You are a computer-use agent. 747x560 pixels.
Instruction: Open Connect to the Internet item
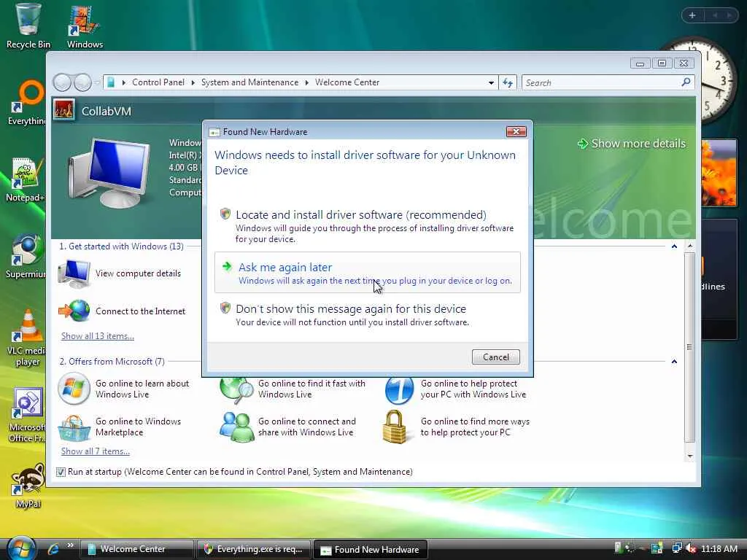pyautogui.click(x=122, y=311)
